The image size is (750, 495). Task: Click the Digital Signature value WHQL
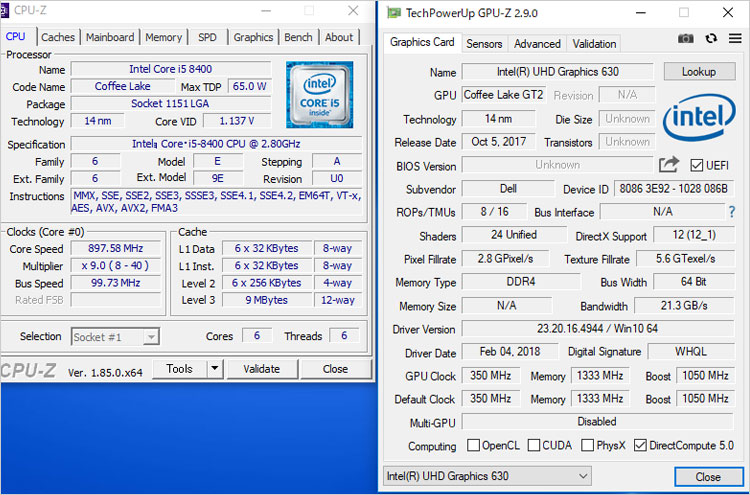(691, 352)
